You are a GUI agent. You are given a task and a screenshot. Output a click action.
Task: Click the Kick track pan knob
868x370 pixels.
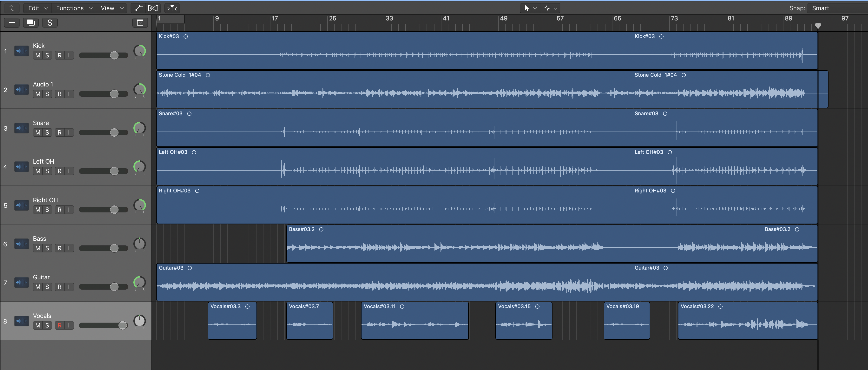click(x=139, y=51)
